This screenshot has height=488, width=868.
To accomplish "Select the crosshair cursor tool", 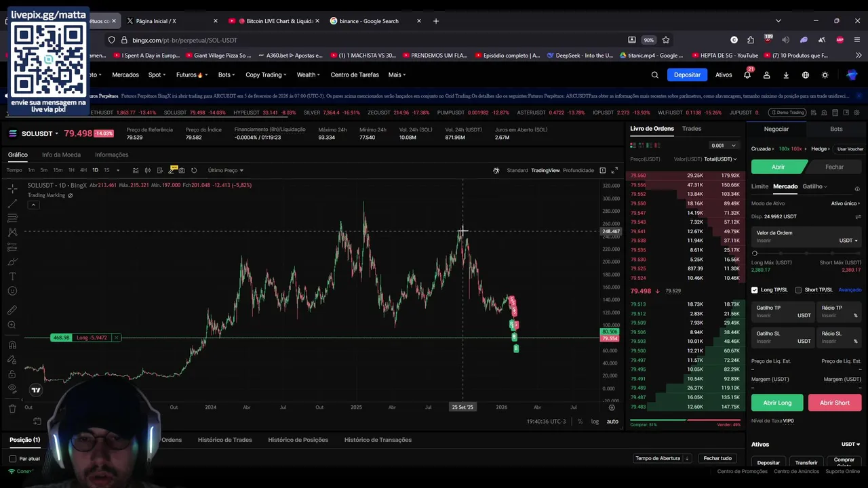I will 12,189.
